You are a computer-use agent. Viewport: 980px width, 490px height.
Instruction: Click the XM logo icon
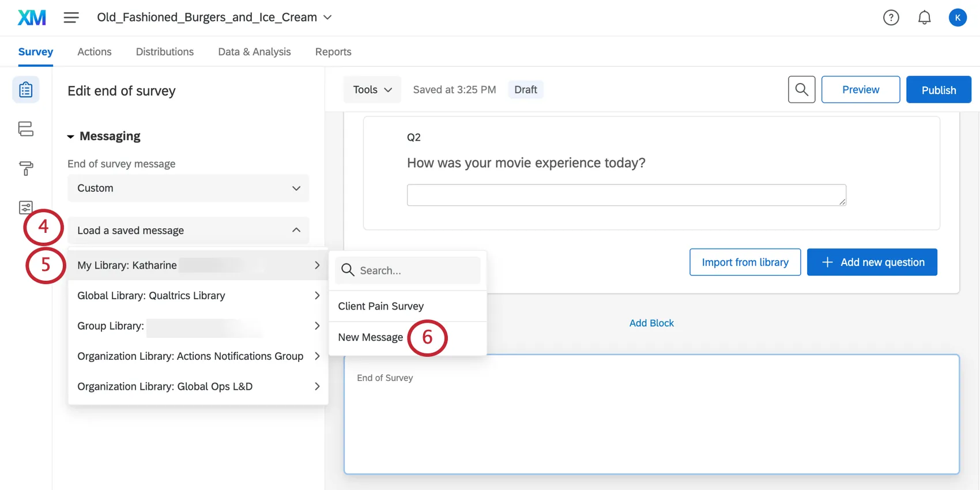click(32, 18)
